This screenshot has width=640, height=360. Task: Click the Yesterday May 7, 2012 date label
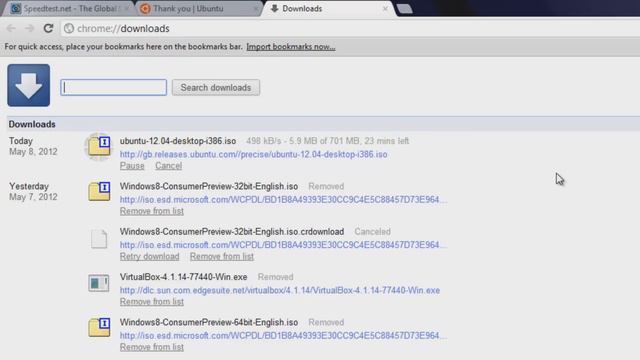(33, 191)
